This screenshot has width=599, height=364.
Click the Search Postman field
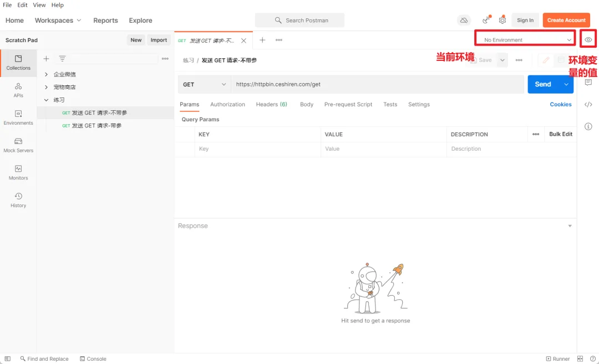click(x=299, y=20)
